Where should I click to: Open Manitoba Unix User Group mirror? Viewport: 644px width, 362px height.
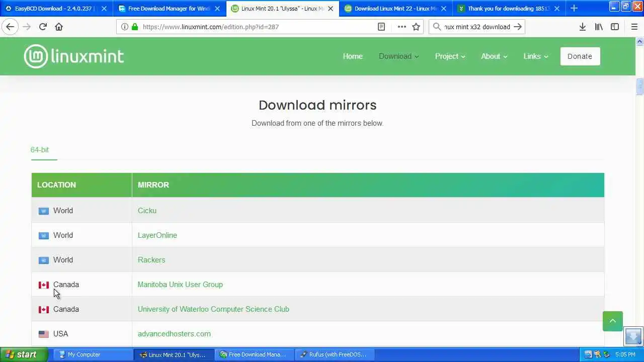click(180, 285)
